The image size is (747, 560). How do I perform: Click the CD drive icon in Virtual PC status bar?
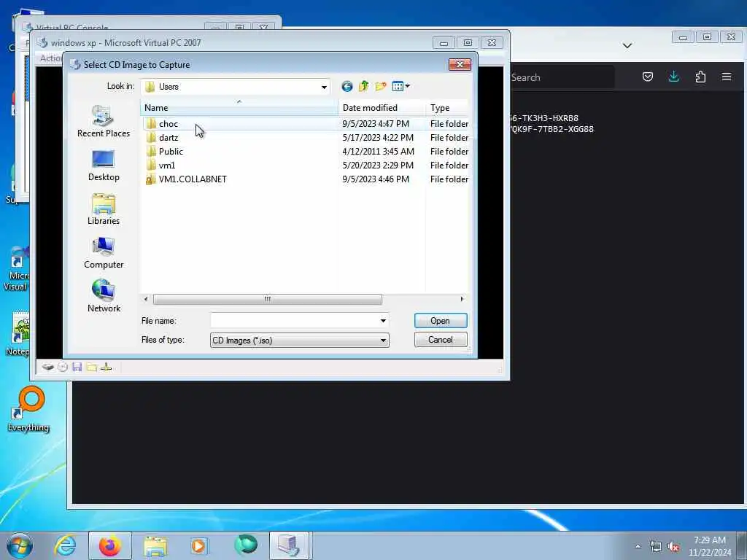click(63, 367)
